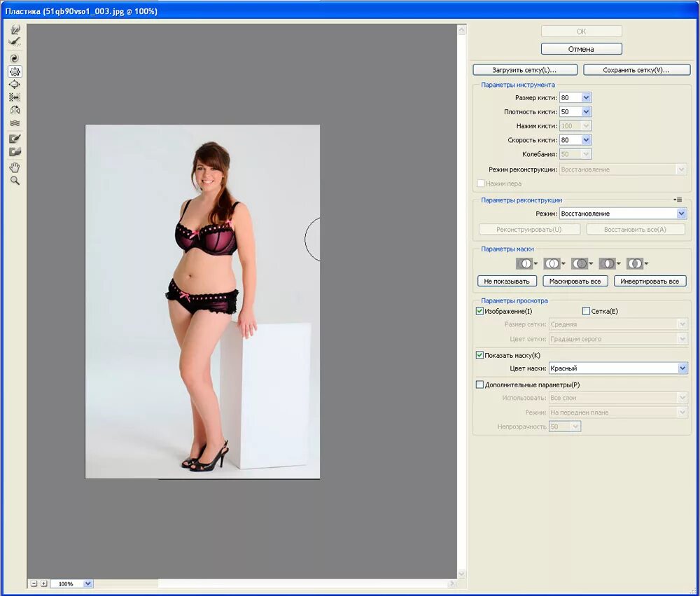Open the reconstruction options panel menu icon
The width and height of the screenshot is (700, 596).
pos(678,200)
